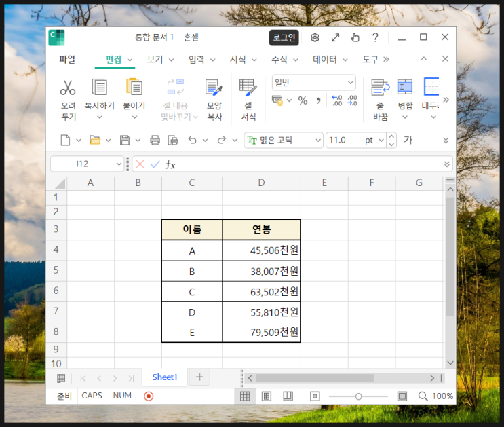Open help question mark icon
504x427 pixels.
point(375,37)
